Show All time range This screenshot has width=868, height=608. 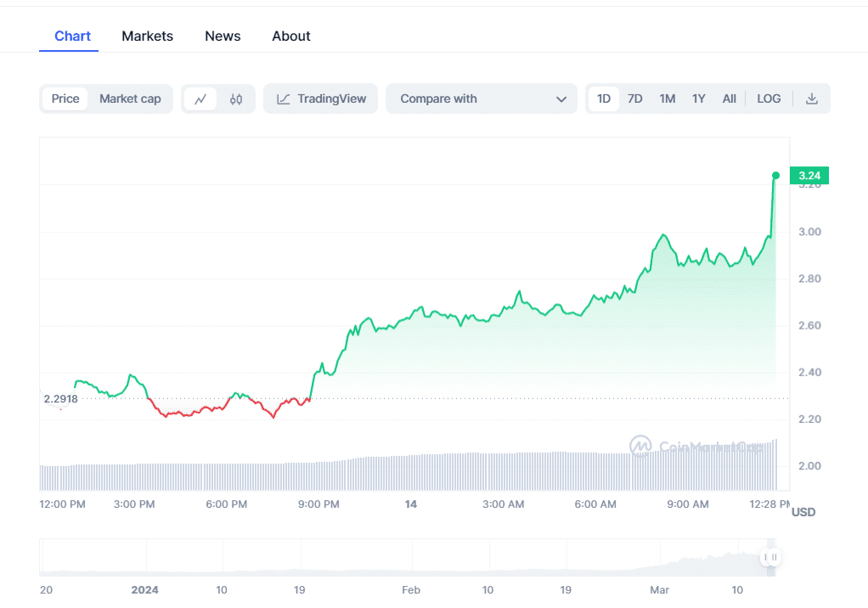pyautogui.click(x=729, y=99)
